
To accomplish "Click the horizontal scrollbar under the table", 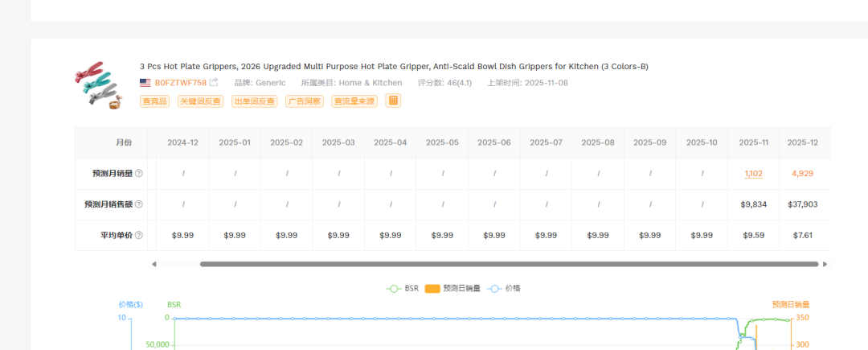I will (508, 264).
